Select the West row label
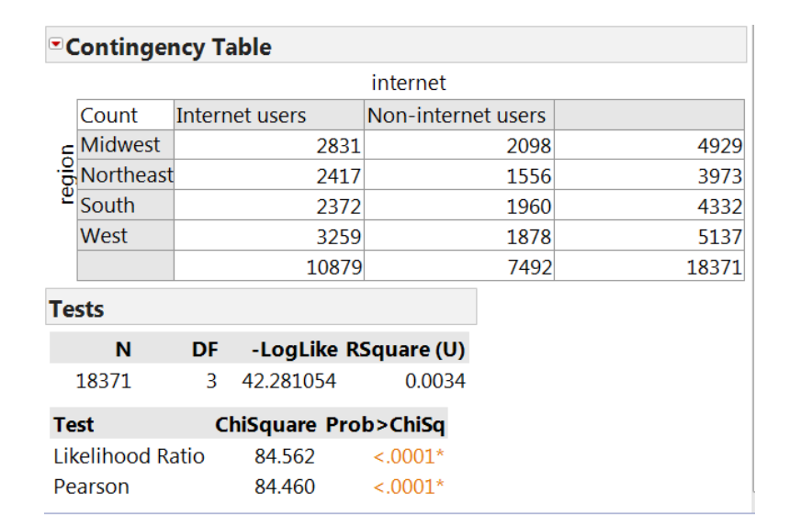This screenshot has height=515, width=812. tap(125, 236)
